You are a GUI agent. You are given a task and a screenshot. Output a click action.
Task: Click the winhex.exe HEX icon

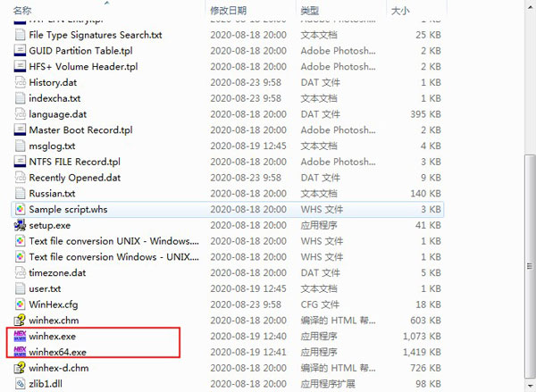[x=20, y=337]
